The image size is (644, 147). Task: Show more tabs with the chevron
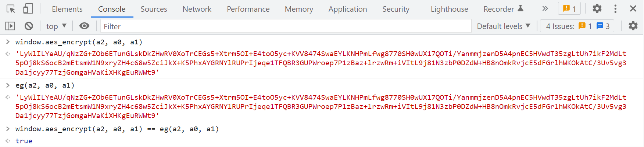(545, 9)
